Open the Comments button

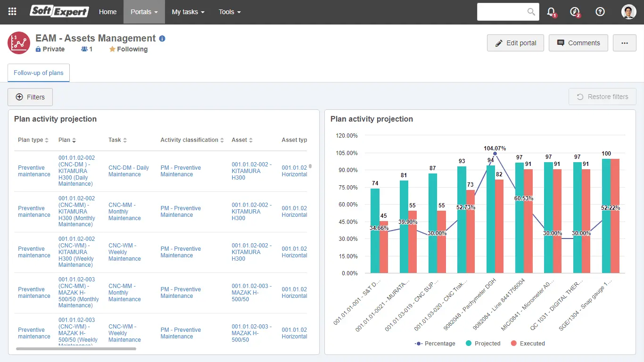coord(578,43)
